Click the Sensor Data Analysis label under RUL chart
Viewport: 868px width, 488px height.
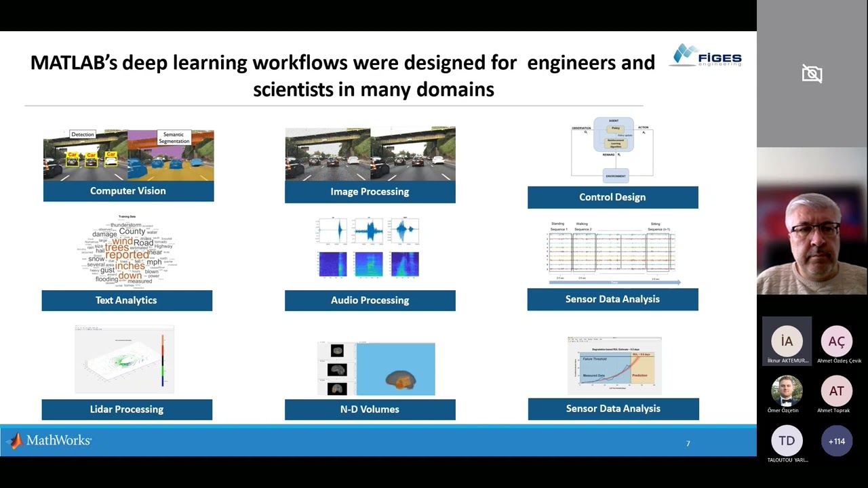tap(613, 409)
